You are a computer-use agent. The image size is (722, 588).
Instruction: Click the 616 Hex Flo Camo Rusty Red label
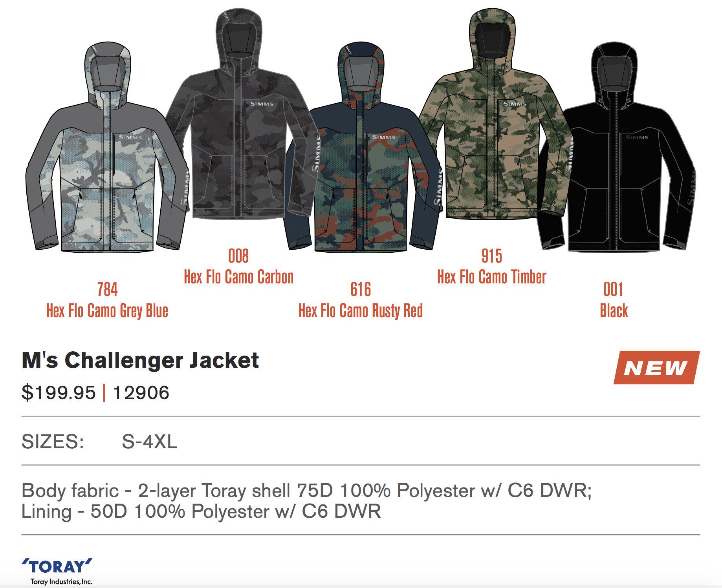pos(361,300)
